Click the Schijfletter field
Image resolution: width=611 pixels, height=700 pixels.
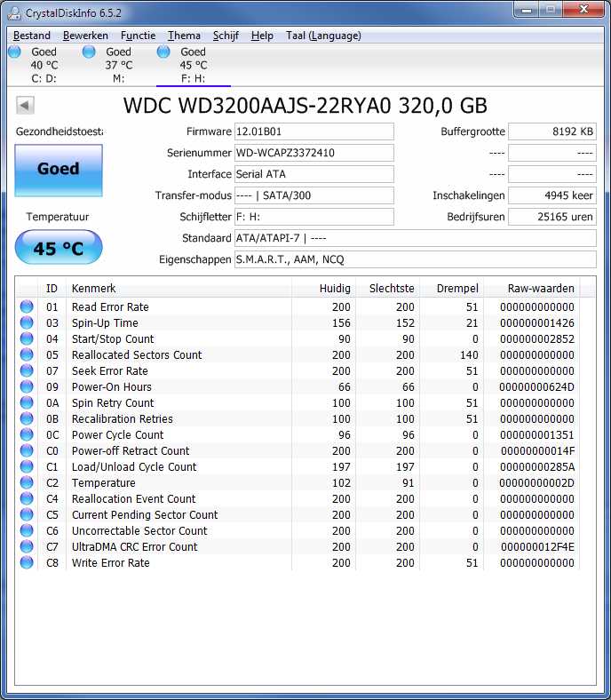314,217
